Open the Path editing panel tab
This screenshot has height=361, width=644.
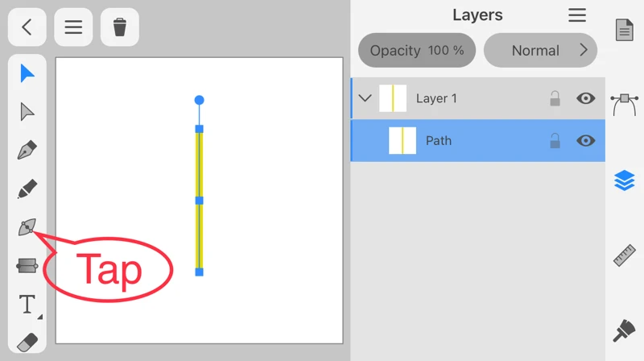(625, 103)
